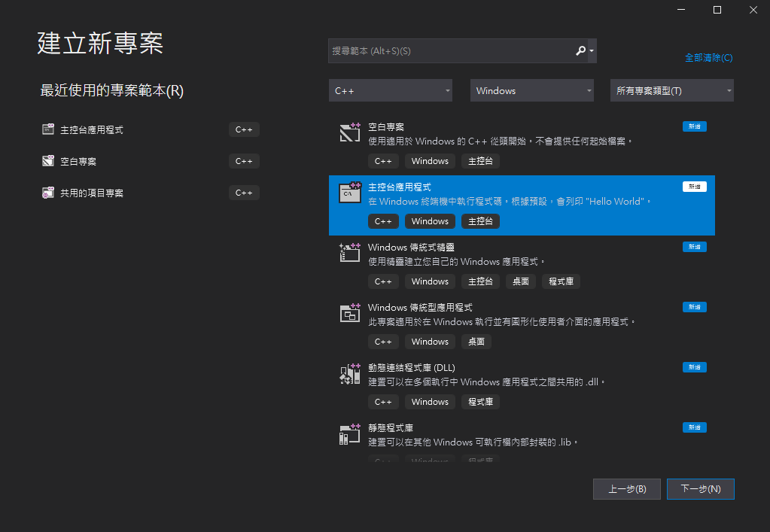Click the C++ tag beside recent 空白專案

pos(244,161)
